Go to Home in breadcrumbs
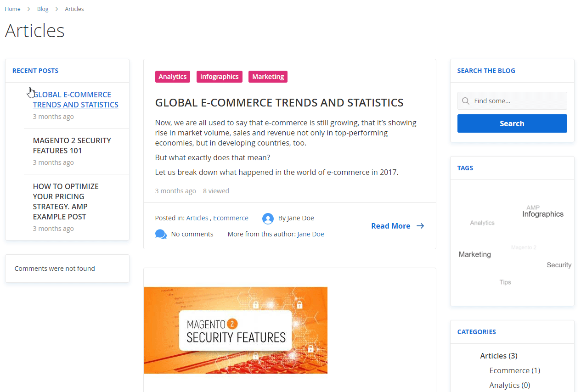Screen dimensions: 581x392 [x=13, y=9]
